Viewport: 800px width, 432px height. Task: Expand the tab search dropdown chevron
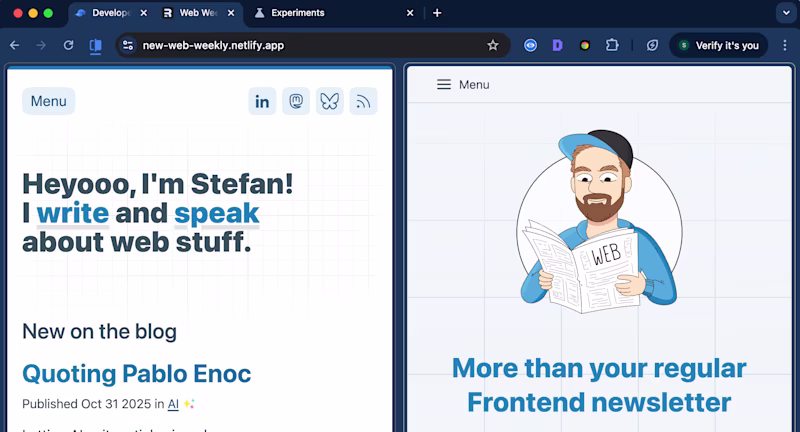point(786,13)
